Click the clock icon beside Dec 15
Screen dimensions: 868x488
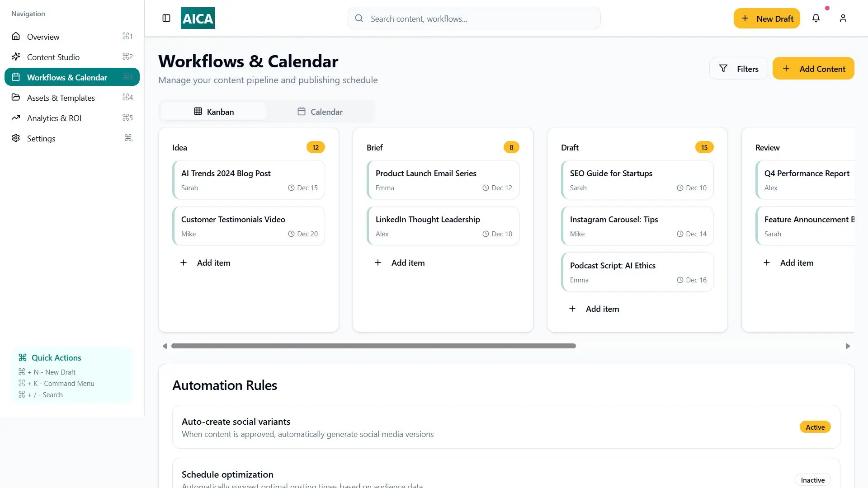point(291,188)
